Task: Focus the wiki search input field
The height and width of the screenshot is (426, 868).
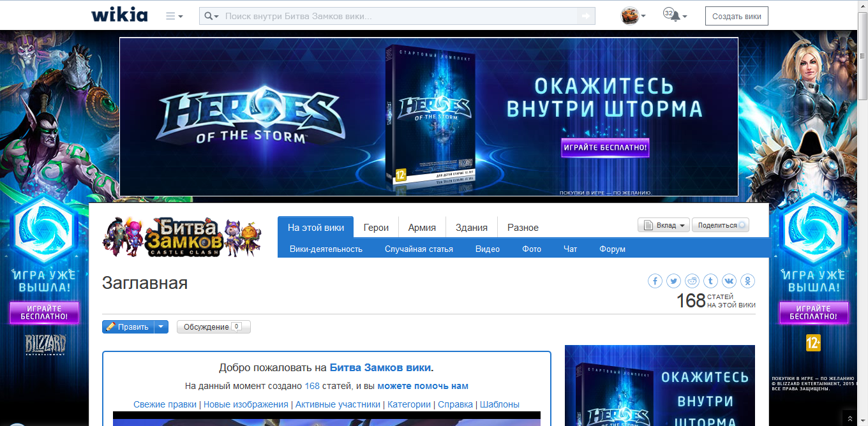Action: (x=400, y=16)
